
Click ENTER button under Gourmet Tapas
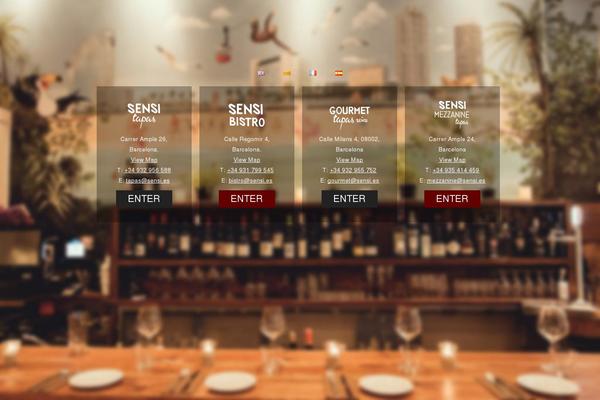(x=349, y=199)
